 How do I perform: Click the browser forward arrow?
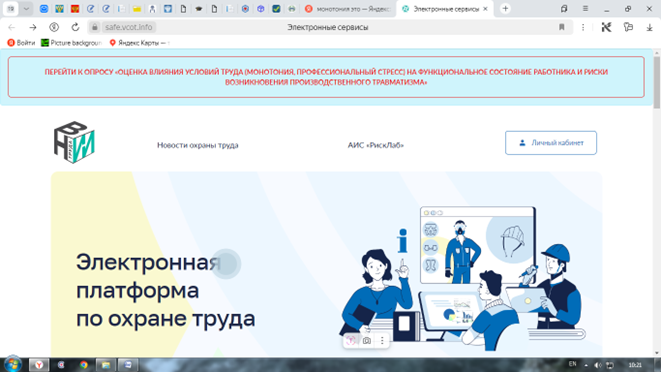[32, 27]
